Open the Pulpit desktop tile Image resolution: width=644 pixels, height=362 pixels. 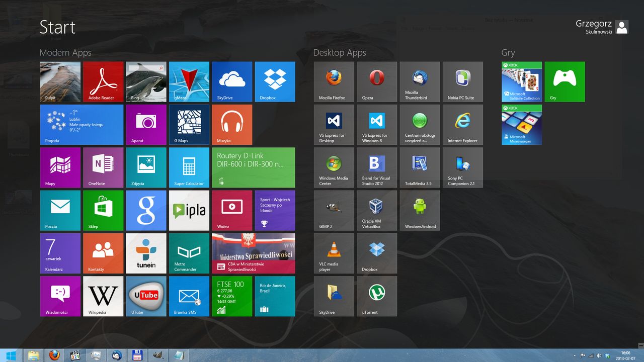coord(60,82)
